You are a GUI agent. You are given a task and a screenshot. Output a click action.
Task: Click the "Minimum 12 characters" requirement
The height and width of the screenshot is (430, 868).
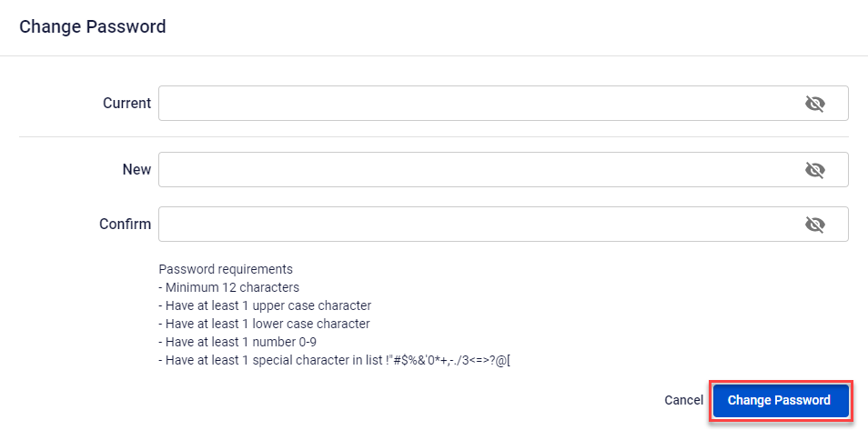point(229,287)
